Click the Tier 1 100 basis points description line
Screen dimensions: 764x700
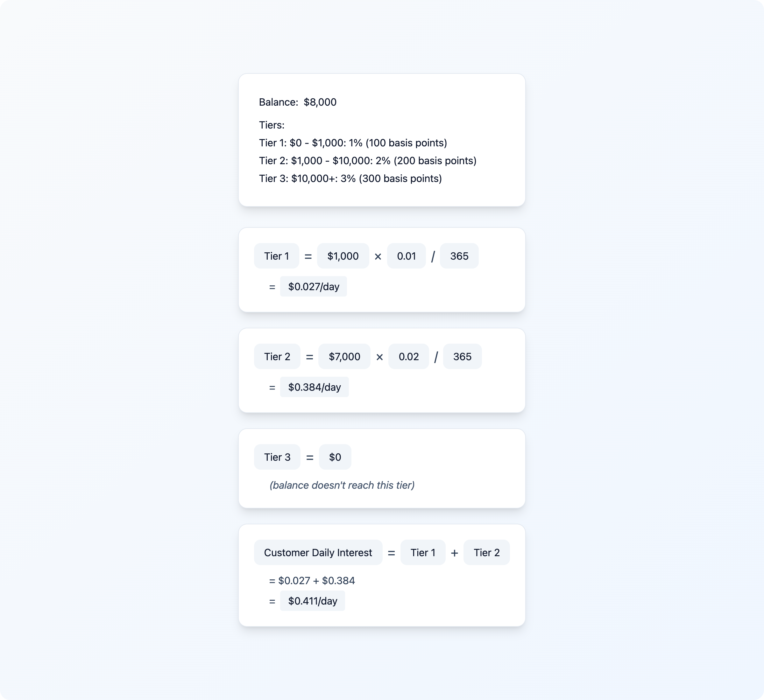click(353, 143)
